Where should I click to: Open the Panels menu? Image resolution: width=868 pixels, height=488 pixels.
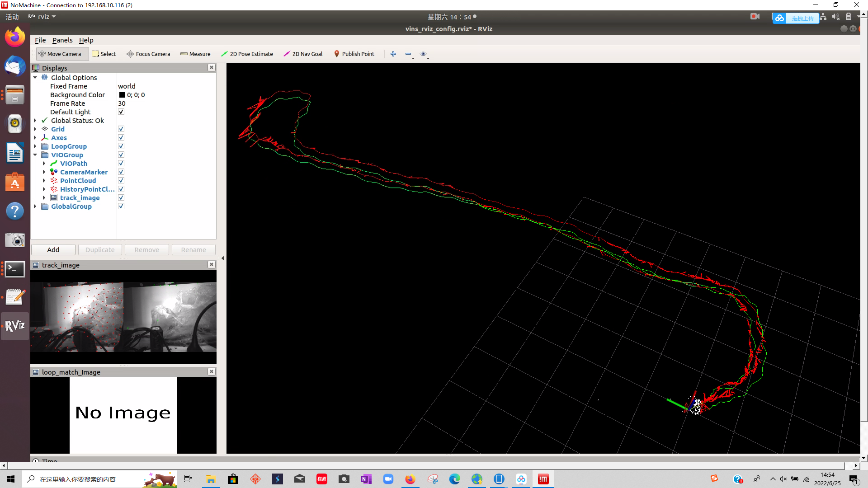(x=62, y=40)
